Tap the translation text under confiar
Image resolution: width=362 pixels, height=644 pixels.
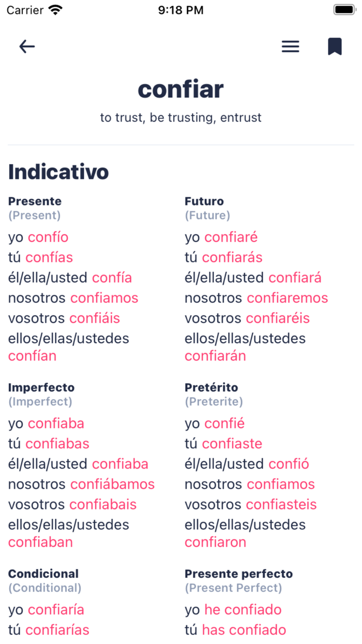[180, 118]
